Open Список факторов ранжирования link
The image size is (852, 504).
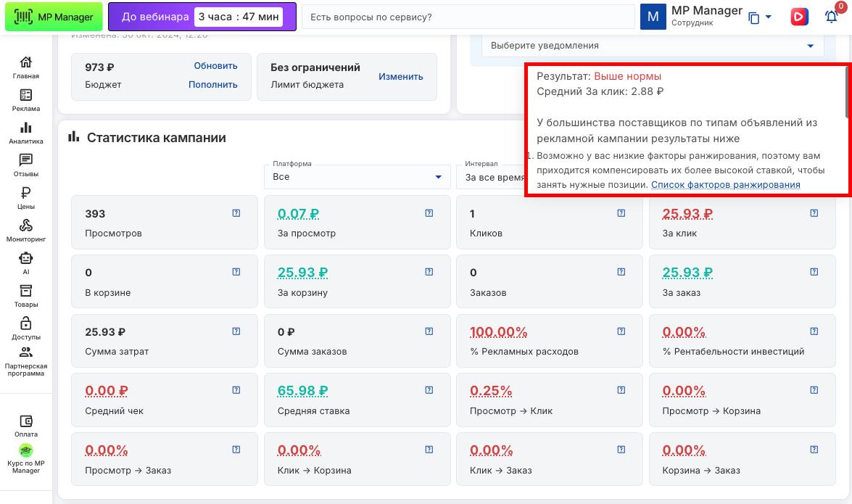click(x=725, y=185)
